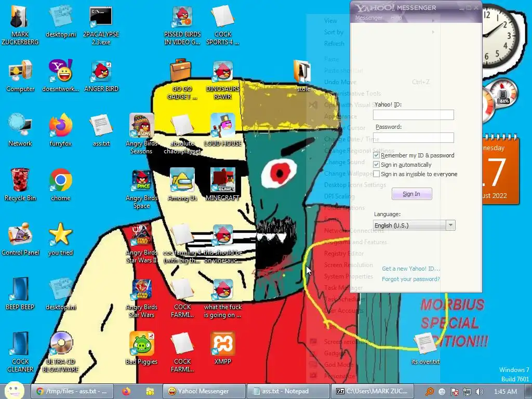Click the 1:45 AM system clock
This screenshot has height=399, width=532.
click(505, 392)
